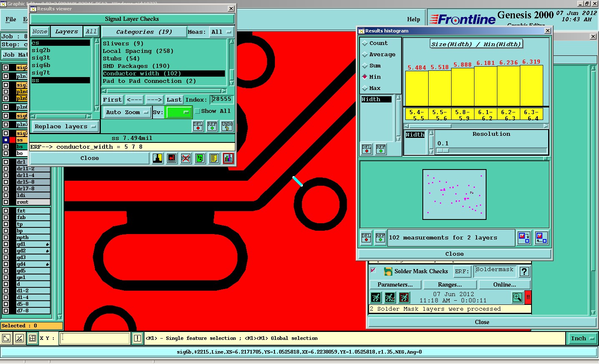Click grid crosshair icon beside X Y field
Image resolution: width=599 pixels, height=364 pixels.
click(x=32, y=339)
